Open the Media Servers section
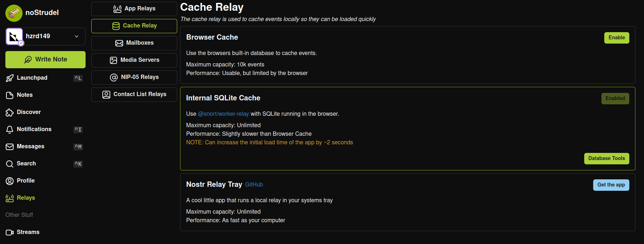 coord(134,60)
